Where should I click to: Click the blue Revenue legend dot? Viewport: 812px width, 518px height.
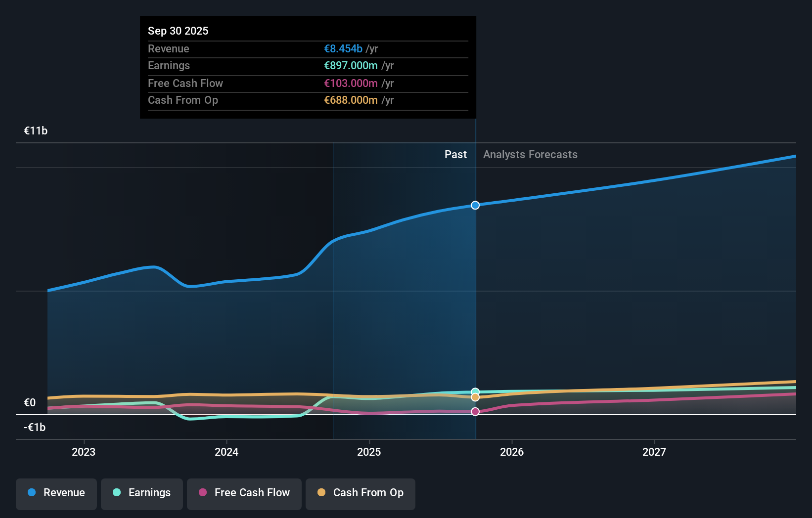pyautogui.click(x=31, y=493)
